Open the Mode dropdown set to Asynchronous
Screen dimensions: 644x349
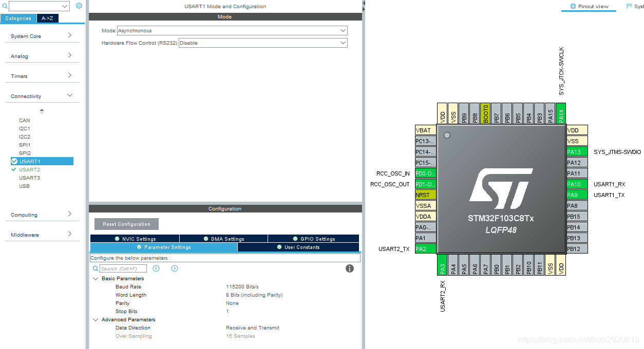pos(232,31)
